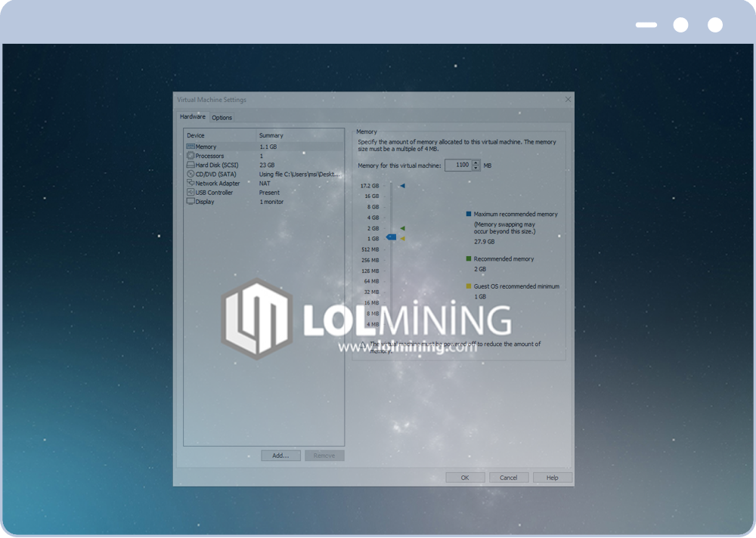Click the "64 MB" slider scale label

372,281
